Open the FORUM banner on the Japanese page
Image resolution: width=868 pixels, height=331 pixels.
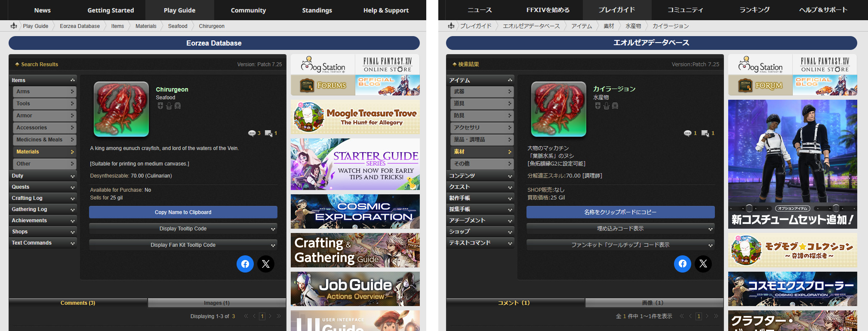click(760, 85)
